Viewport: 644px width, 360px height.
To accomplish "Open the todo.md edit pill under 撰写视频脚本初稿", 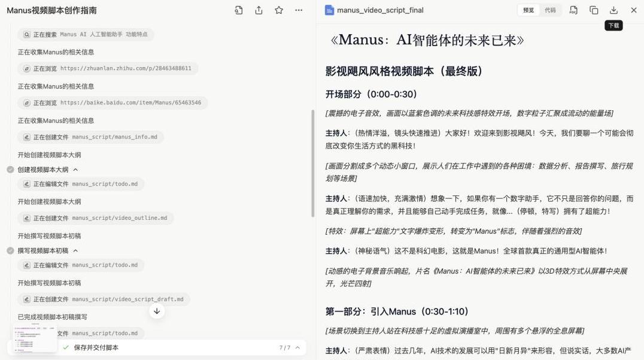I will [80, 265].
